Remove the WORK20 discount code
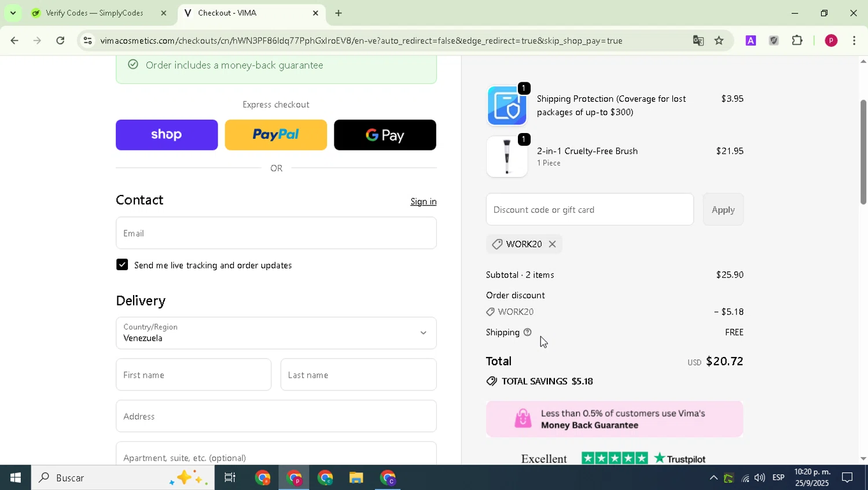 (x=553, y=244)
